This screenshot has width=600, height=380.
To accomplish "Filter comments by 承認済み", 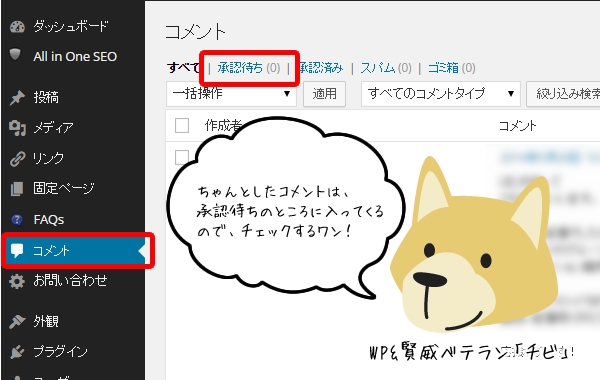I will click(x=321, y=68).
